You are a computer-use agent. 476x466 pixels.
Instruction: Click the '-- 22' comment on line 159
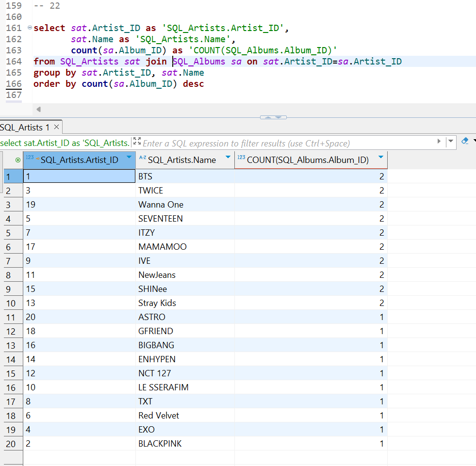coord(47,6)
